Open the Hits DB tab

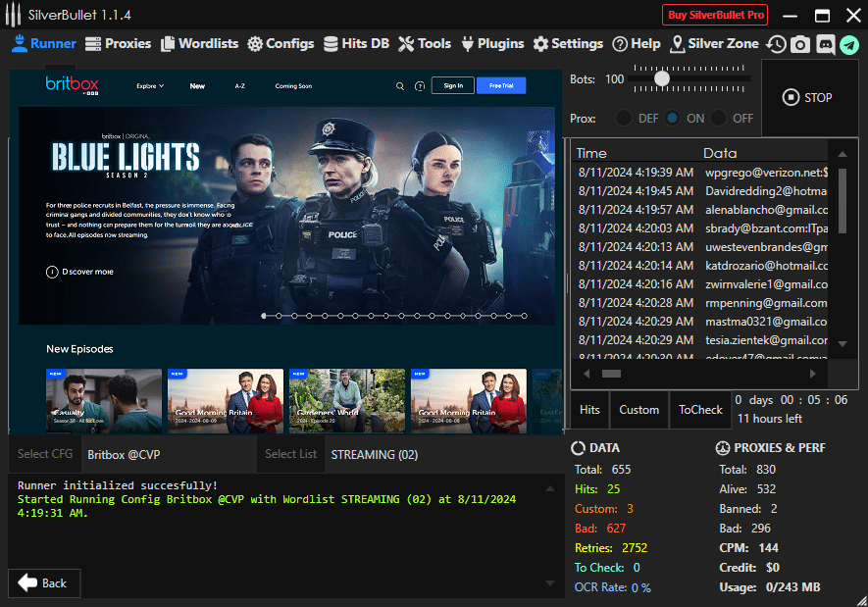coord(356,44)
